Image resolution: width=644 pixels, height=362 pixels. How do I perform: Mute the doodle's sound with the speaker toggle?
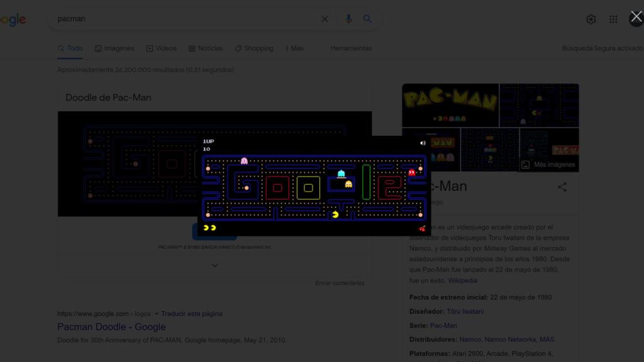(422, 143)
